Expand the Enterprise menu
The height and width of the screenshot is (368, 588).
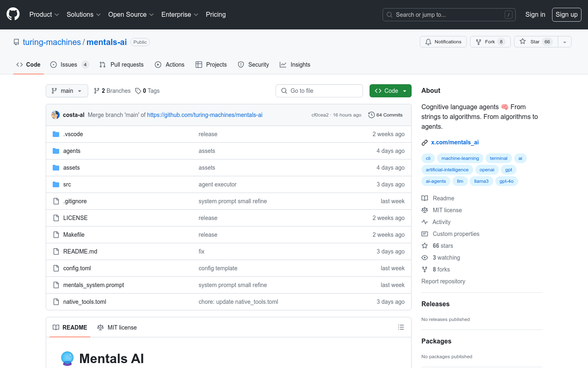pos(180,14)
